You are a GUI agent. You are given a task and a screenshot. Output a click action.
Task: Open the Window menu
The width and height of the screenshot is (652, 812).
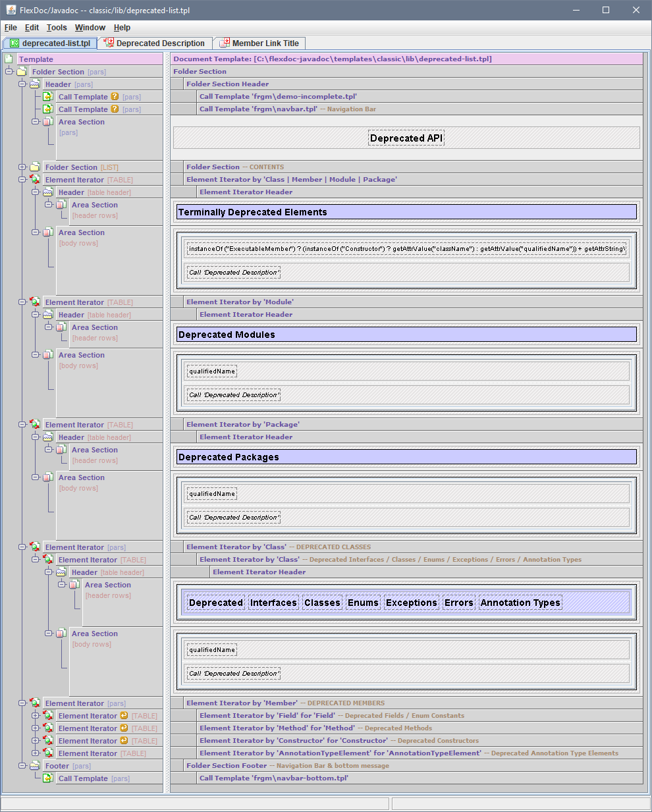(x=90, y=28)
